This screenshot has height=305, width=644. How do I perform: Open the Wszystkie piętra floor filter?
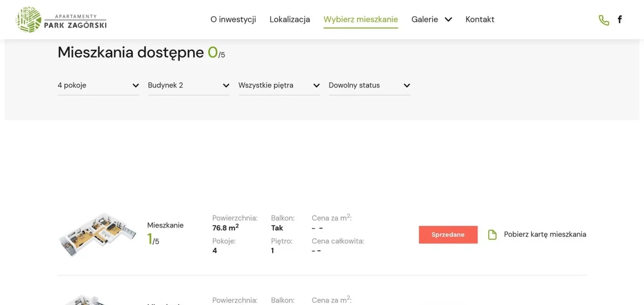pos(279,86)
